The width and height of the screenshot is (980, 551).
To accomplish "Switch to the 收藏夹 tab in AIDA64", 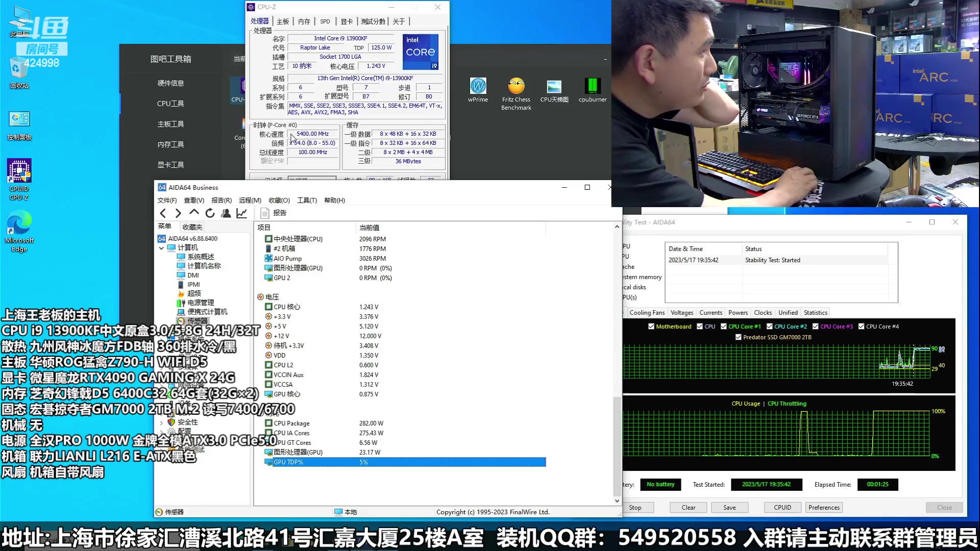I will pyautogui.click(x=192, y=227).
